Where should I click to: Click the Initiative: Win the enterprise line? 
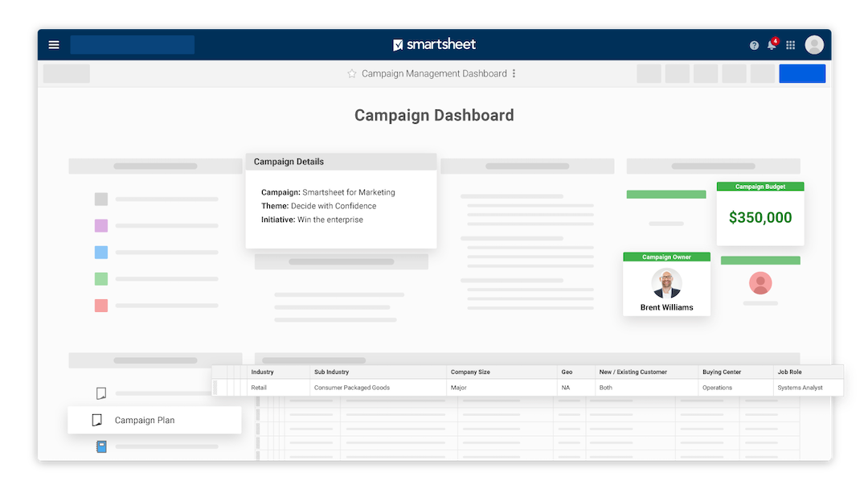312,220
